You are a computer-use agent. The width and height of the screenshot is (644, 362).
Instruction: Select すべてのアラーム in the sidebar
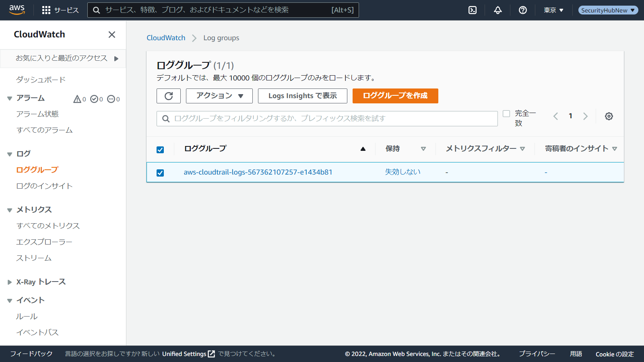pyautogui.click(x=44, y=130)
